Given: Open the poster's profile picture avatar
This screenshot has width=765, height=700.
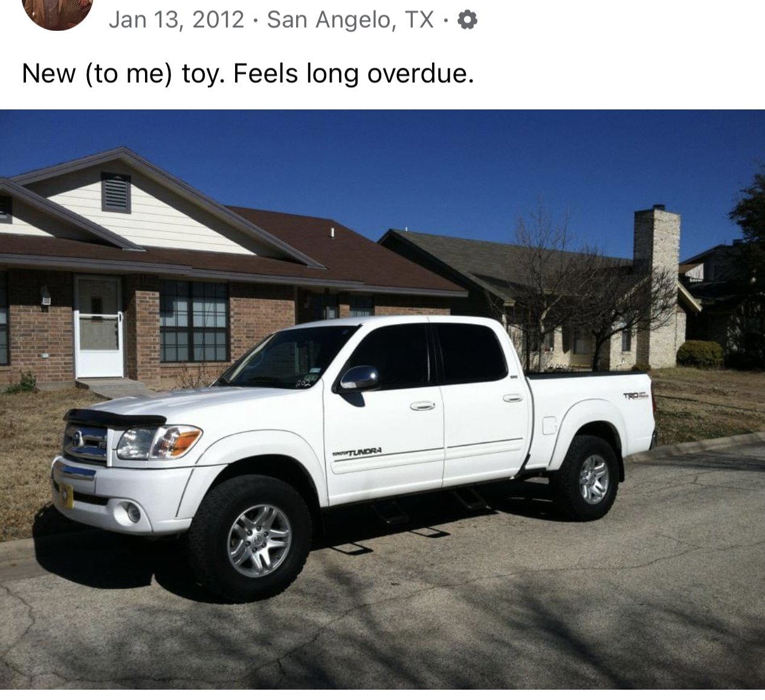Looking at the screenshot, I should coord(57,12).
